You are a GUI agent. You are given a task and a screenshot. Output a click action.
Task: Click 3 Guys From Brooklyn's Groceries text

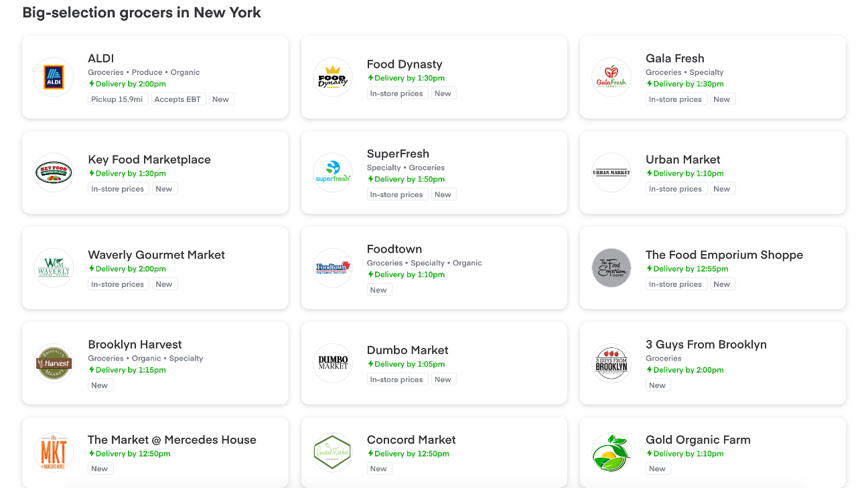coord(664,358)
